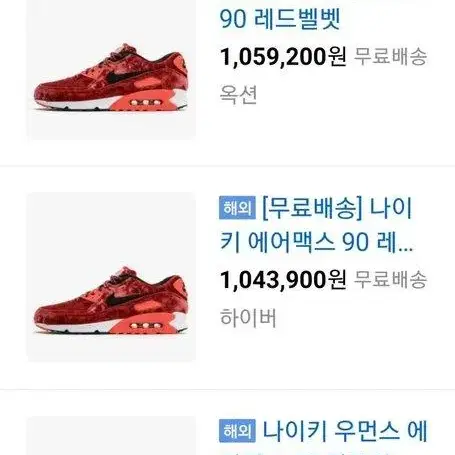Click the 키 에어맥스 90 레... title line
The image size is (455, 455).
tap(316, 242)
